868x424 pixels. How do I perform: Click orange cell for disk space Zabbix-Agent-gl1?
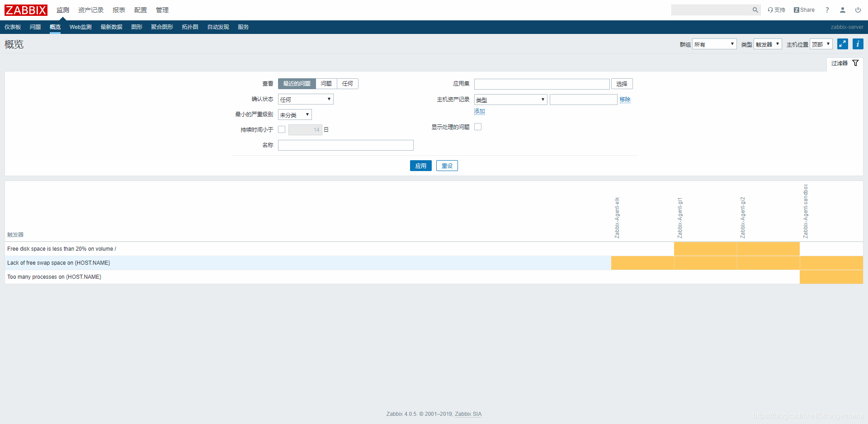click(705, 249)
